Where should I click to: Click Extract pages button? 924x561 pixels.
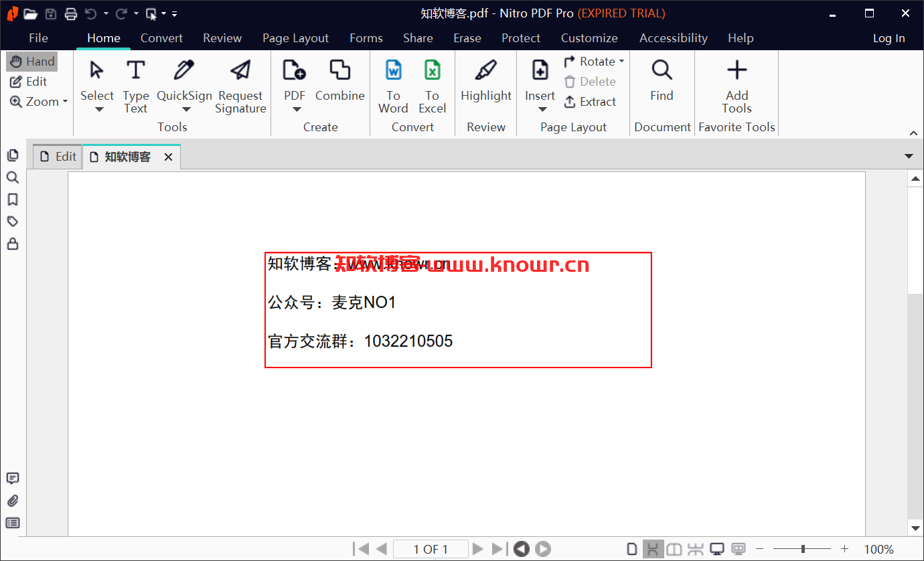590,102
